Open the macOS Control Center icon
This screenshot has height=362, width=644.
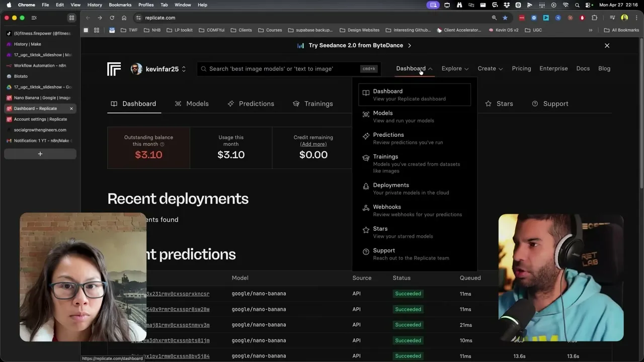click(x=588, y=5)
